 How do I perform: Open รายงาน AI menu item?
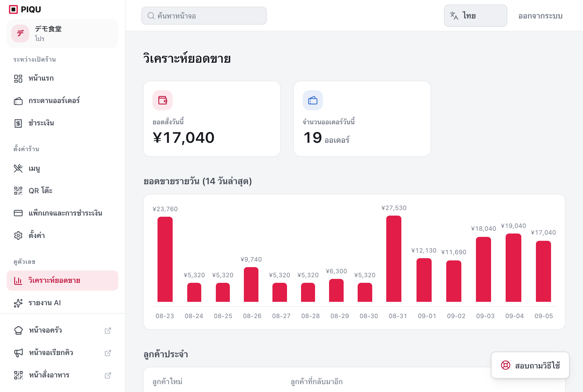pos(63,303)
